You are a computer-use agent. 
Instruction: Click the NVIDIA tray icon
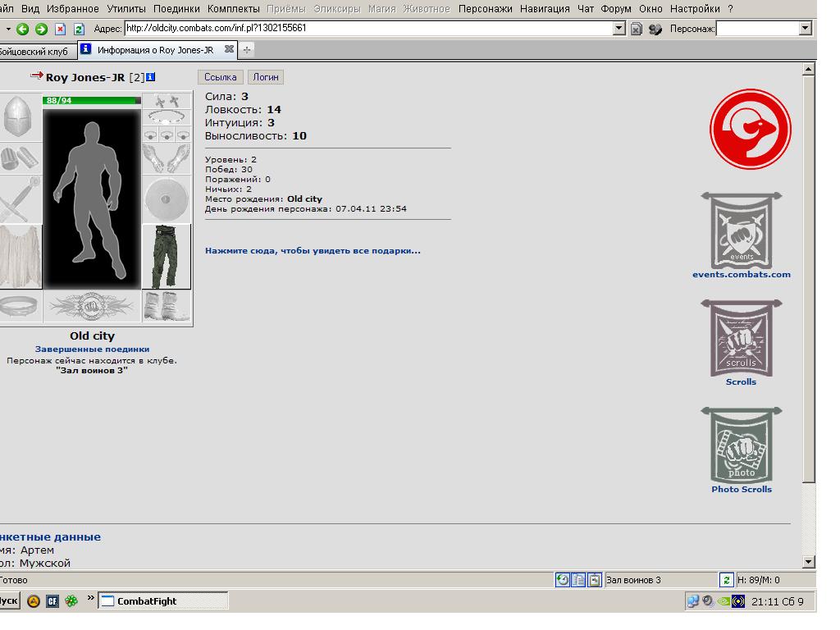point(724,601)
